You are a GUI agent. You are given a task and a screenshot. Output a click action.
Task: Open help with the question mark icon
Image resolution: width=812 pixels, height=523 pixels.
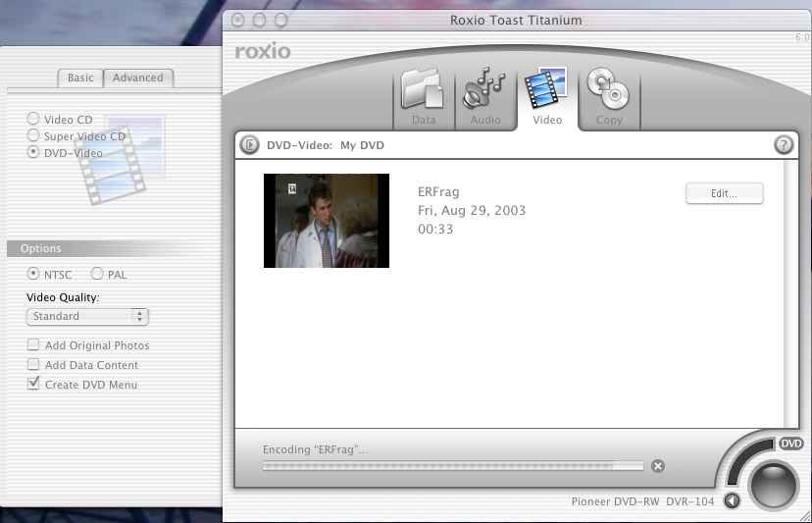[783, 144]
